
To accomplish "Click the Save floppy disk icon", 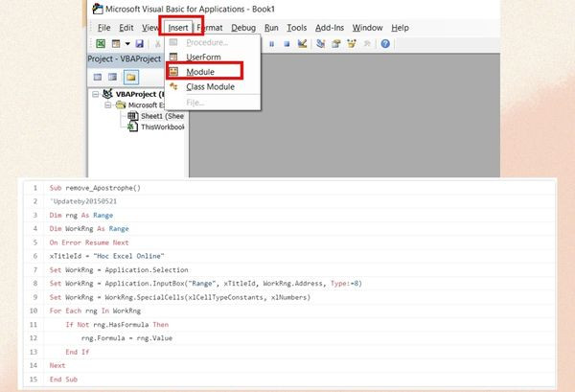I will click(139, 44).
